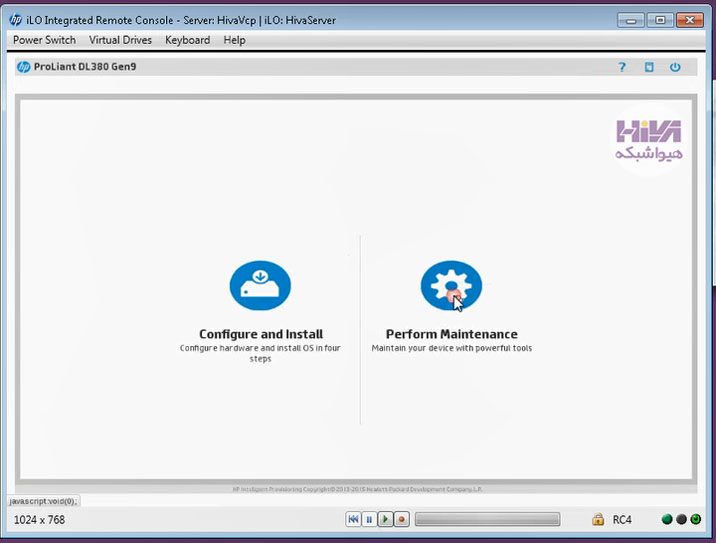Click the first green status LED
Image resolution: width=716 pixels, height=543 pixels.
coord(667,519)
